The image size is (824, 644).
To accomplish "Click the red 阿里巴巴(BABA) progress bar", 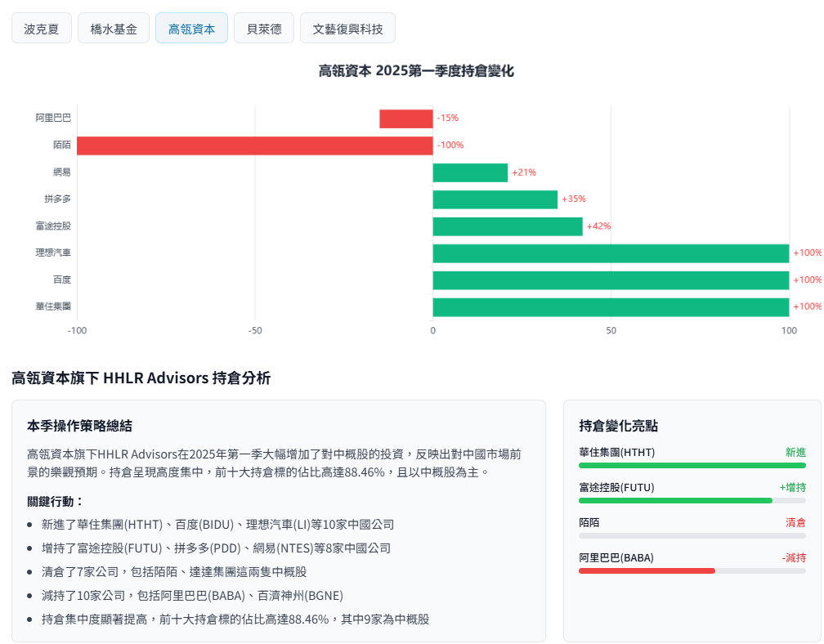I will (692, 571).
